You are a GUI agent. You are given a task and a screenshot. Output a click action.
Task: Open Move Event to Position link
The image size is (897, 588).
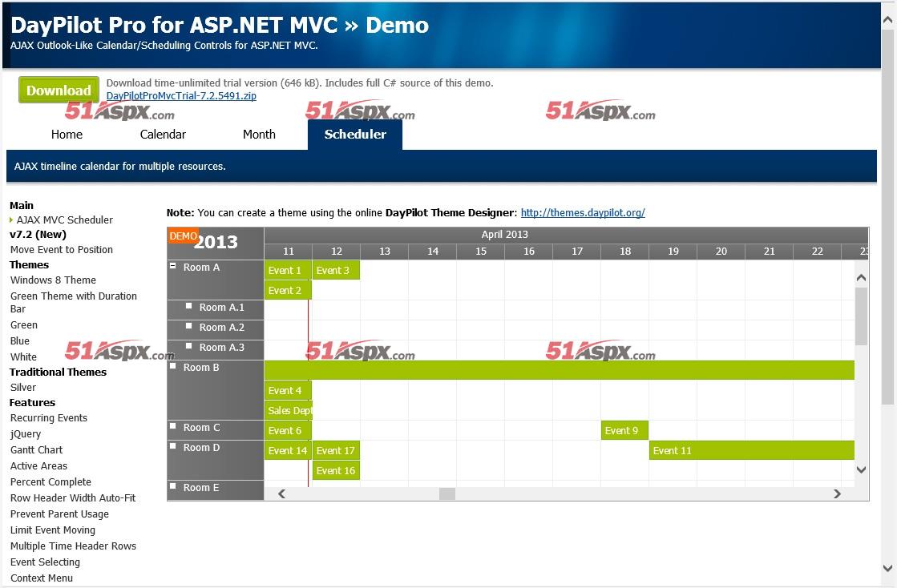62,250
